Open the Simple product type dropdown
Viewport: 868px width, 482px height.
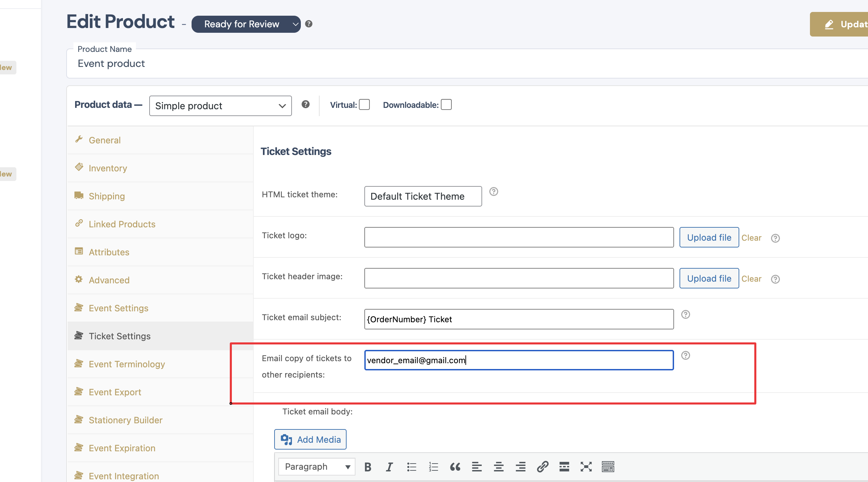tap(220, 106)
